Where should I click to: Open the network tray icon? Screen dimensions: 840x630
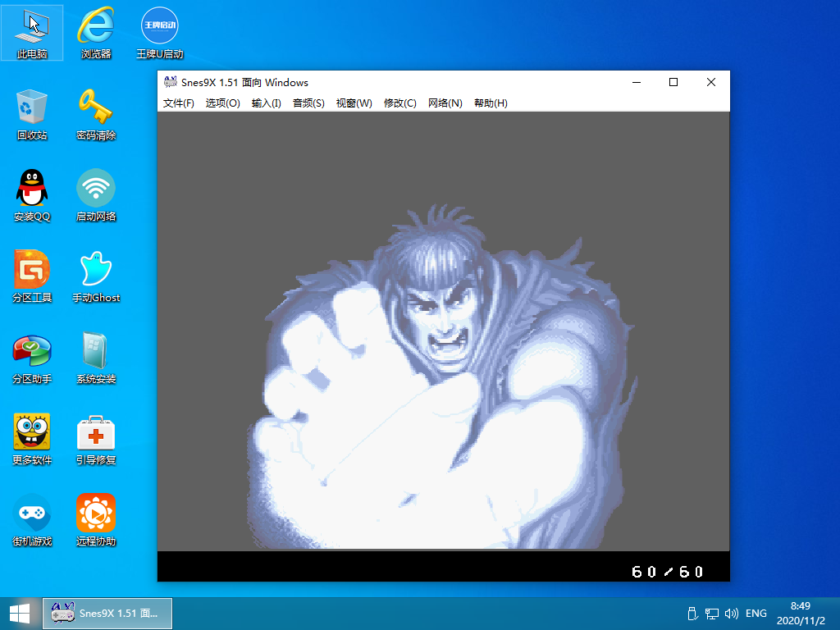(x=711, y=614)
